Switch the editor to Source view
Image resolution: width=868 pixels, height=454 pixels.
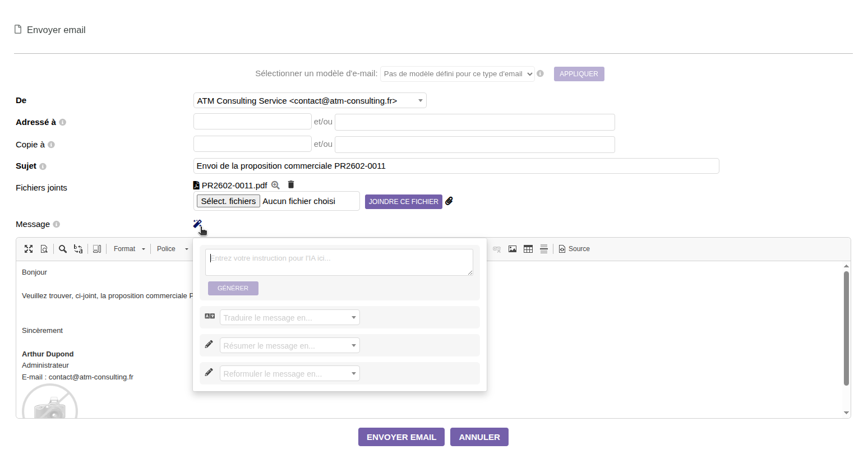pyautogui.click(x=574, y=249)
